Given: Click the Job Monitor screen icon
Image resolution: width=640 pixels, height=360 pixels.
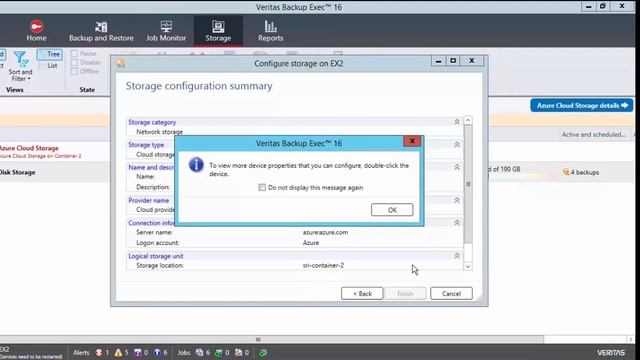Looking at the screenshot, I should point(166,27).
